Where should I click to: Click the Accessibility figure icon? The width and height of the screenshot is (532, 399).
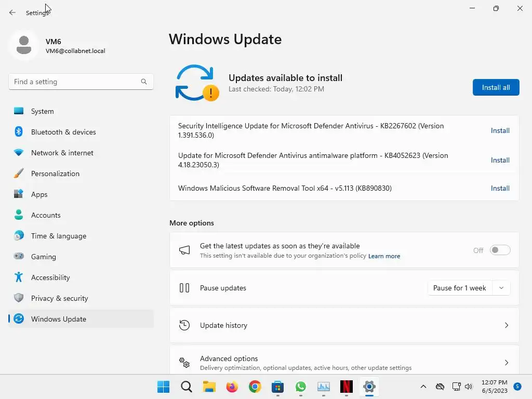[x=19, y=277]
